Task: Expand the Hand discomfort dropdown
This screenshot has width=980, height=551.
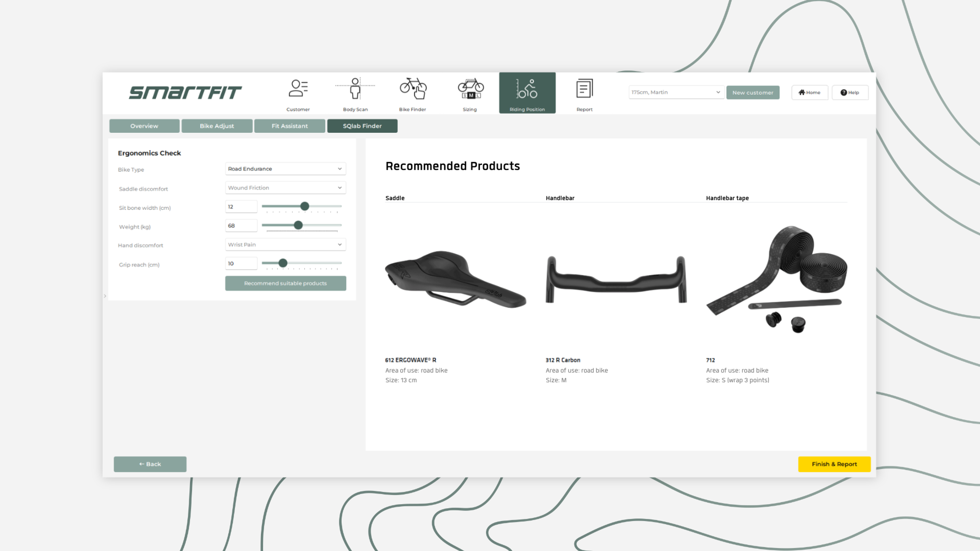Action: click(285, 245)
